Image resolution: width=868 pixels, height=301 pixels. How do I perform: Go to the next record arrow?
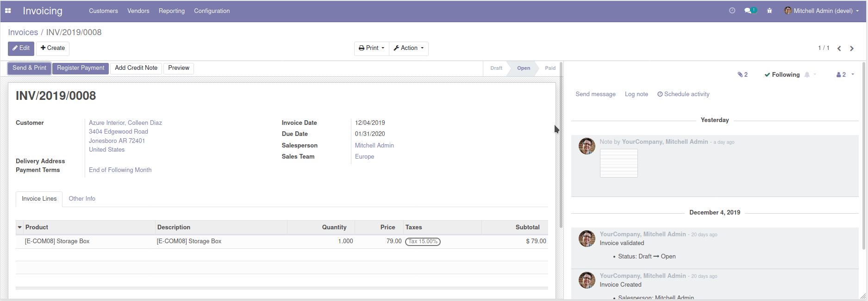(x=852, y=49)
